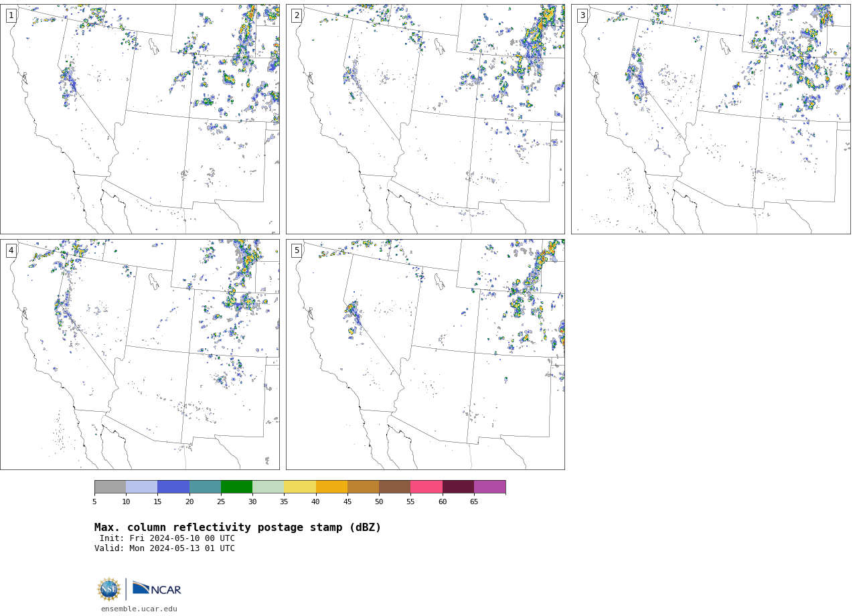Screen dimensions: 857x616
Task: Open ensemble member 4 reflectivity map
Action: point(140,354)
